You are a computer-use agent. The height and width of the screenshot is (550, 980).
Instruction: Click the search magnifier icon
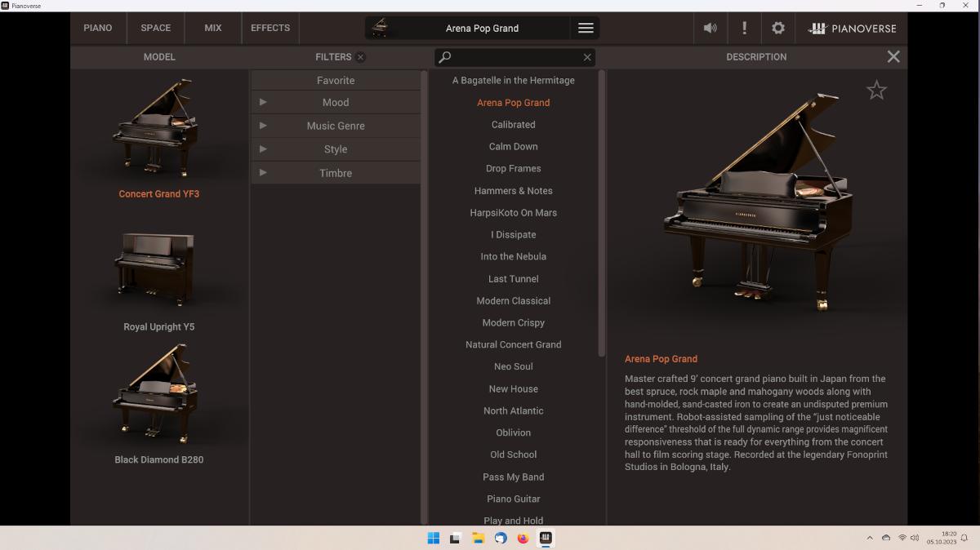coord(444,57)
